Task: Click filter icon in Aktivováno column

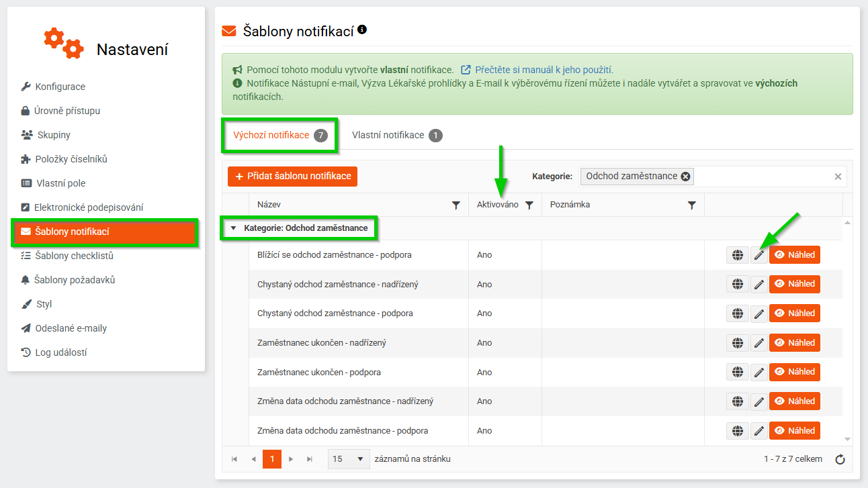Action: pos(529,205)
